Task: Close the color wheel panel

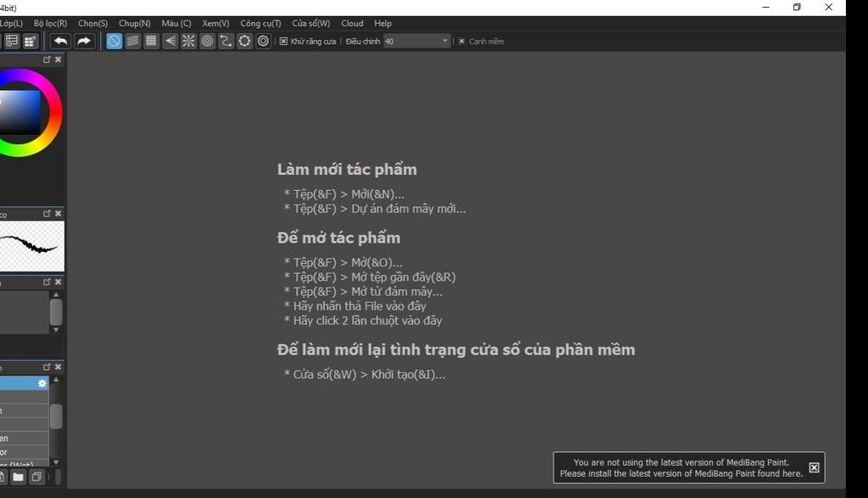Action: point(58,59)
